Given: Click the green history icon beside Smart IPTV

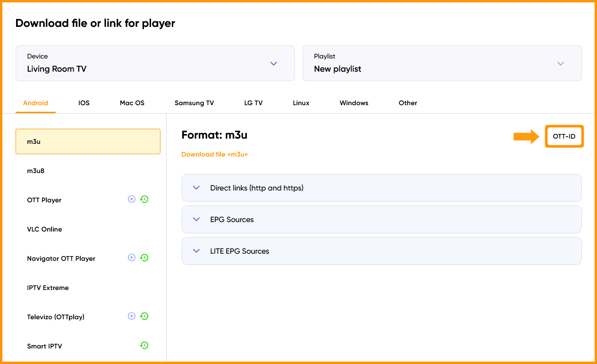Looking at the screenshot, I should click(x=144, y=345).
